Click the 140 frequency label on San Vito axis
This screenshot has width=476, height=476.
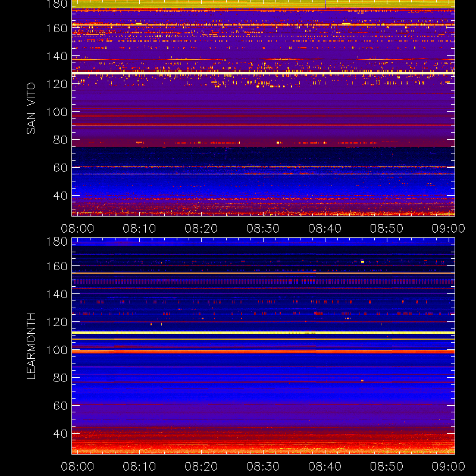pos(57,56)
